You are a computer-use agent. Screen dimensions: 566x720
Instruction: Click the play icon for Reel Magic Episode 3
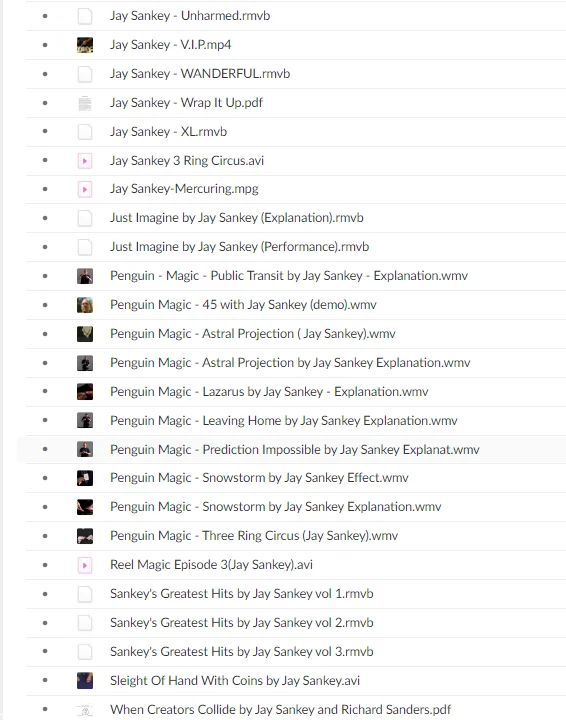point(85,565)
